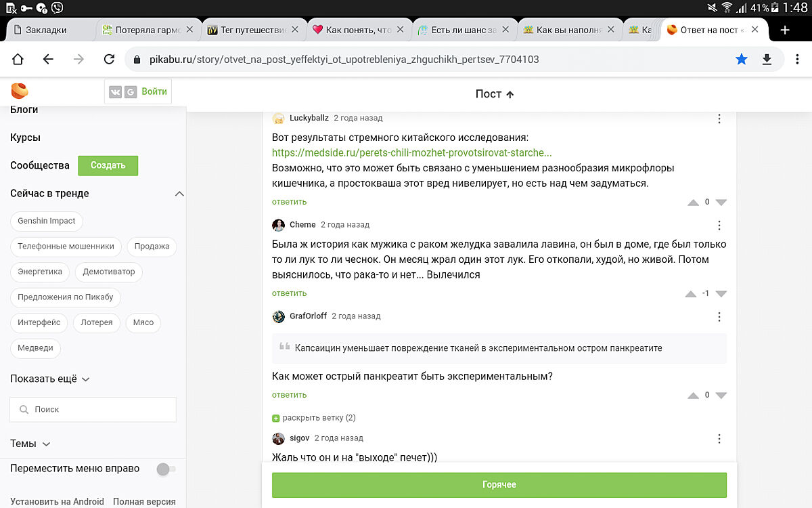Screen dimensions: 812x508
Task: Downvote the GrafOrloff comment
Action: click(721, 396)
